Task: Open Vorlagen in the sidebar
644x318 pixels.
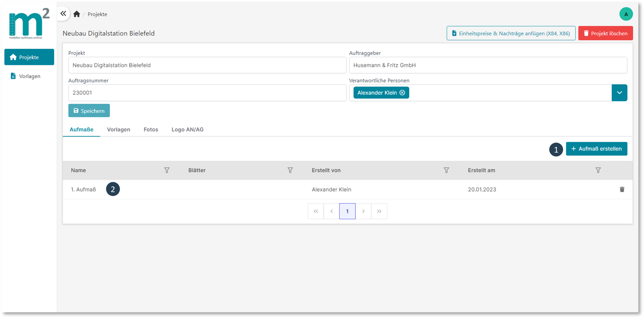Action: point(29,76)
